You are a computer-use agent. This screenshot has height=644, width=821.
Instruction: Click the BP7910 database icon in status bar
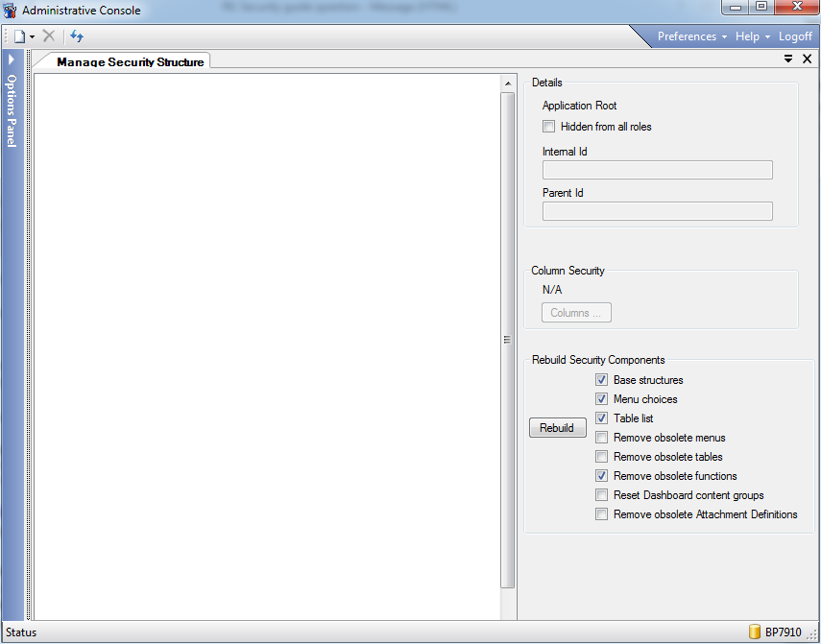[x=755, y=632]
